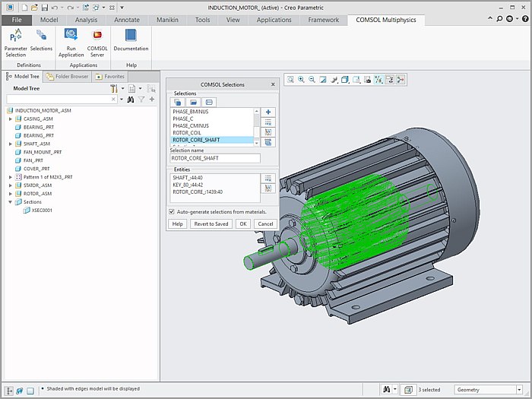Open the Parameter Selection tool
The height and width of the screenshot is (399, 532).
tap(16, 43)
